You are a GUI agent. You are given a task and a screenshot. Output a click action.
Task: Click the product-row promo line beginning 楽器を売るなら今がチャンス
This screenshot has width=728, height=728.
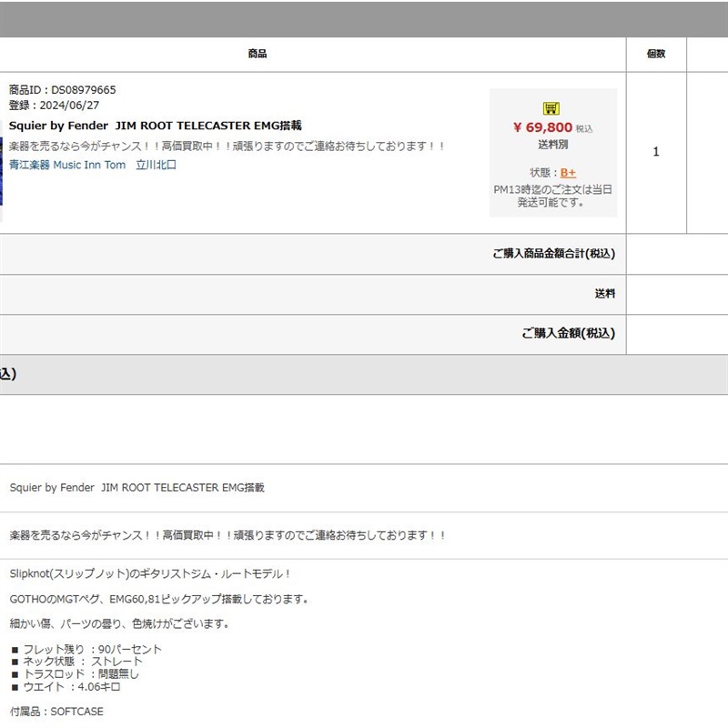[227, 147]
